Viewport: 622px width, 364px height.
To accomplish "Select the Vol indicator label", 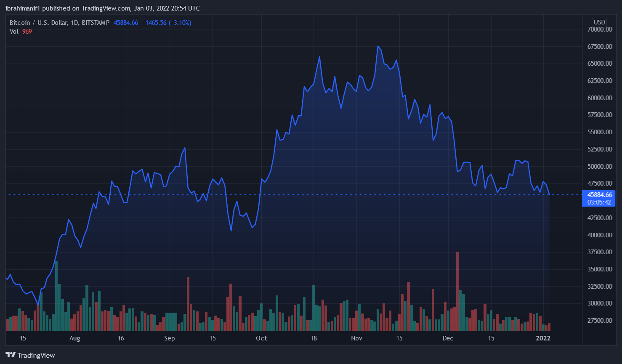I will pos(14,32).
